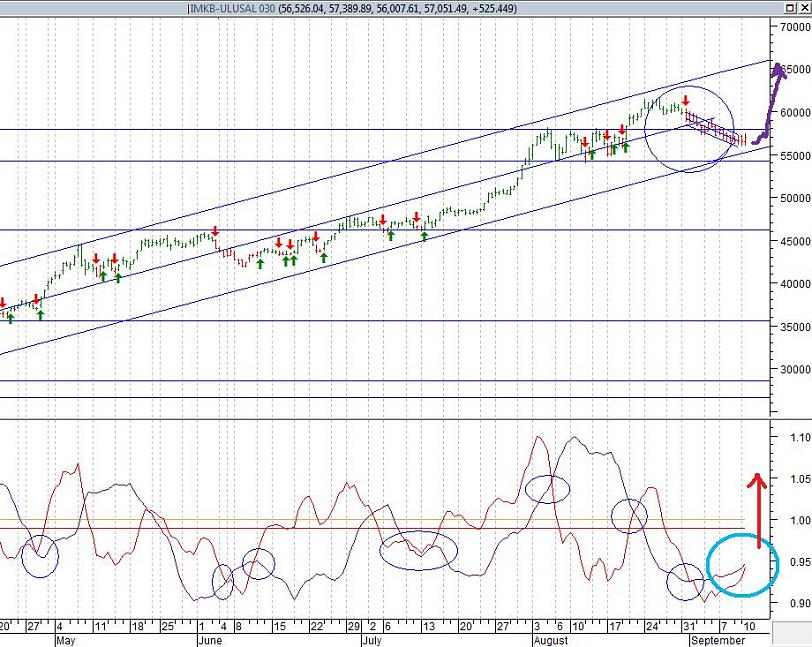Click the red sell arrow at late-August peak
The image size is (812, 647).
[685, 100]
